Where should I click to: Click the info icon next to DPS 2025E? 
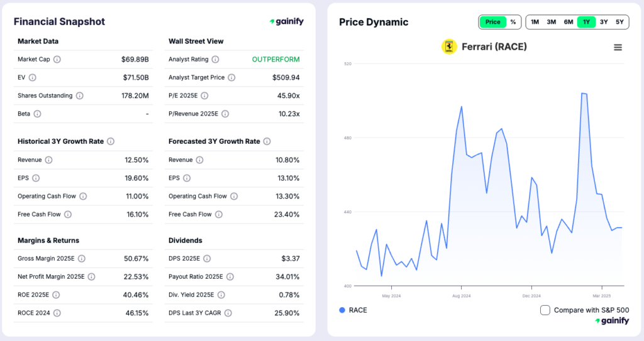coord(207,259)
